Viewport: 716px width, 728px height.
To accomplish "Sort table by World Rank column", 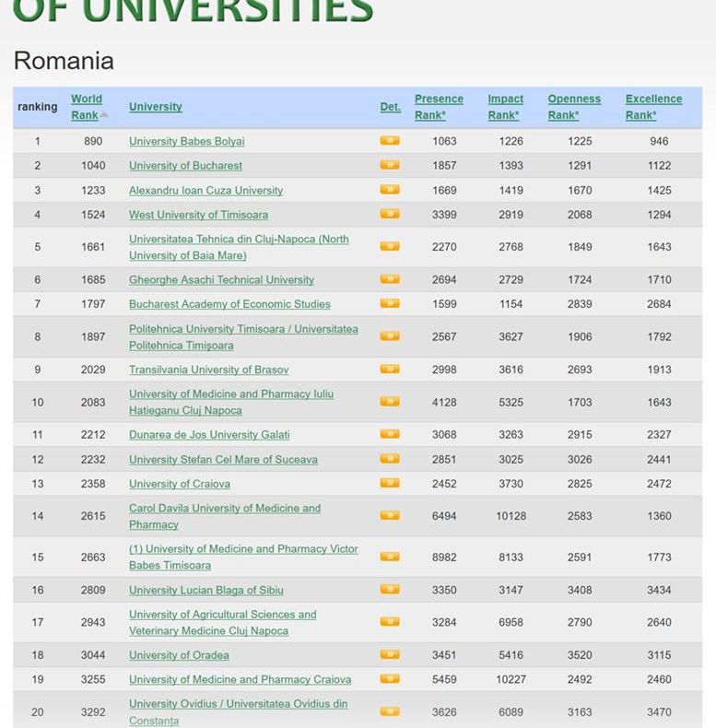I will coord(87,107).
